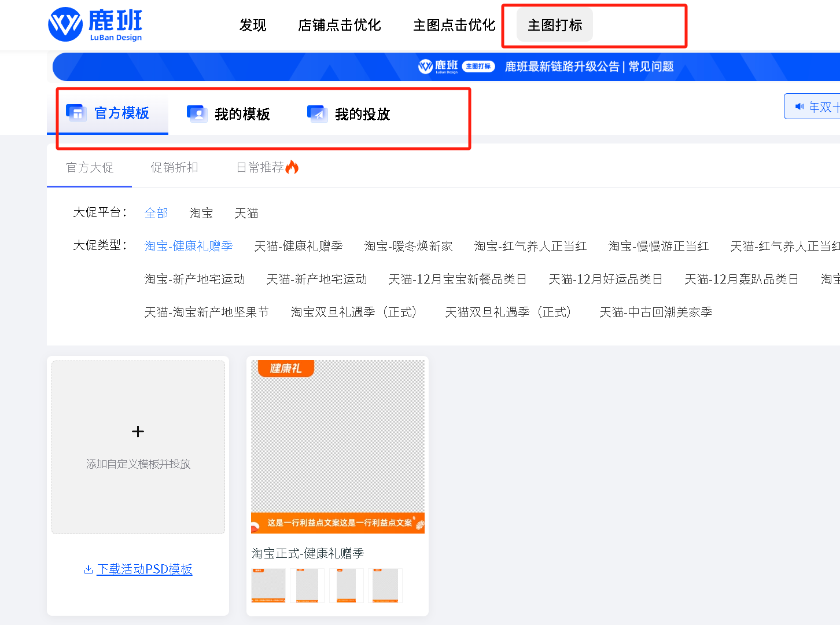Viewport: 840px width, 625px height.
Task: Open the 健康礼 template preview image
Action: pyautogui.click(x=338, y=446)
